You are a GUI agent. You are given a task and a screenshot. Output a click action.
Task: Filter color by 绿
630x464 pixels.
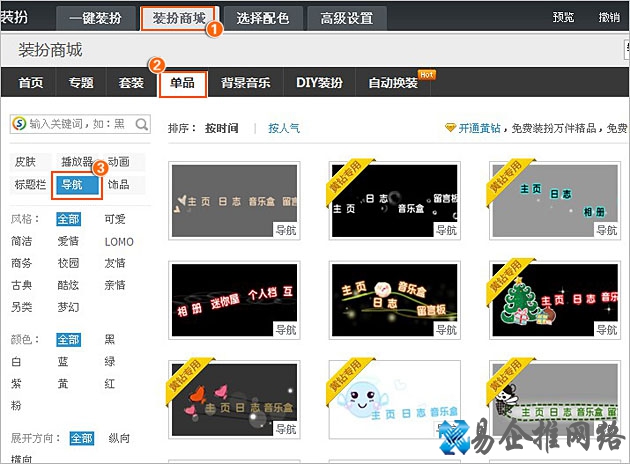click(x=110, y=362)
